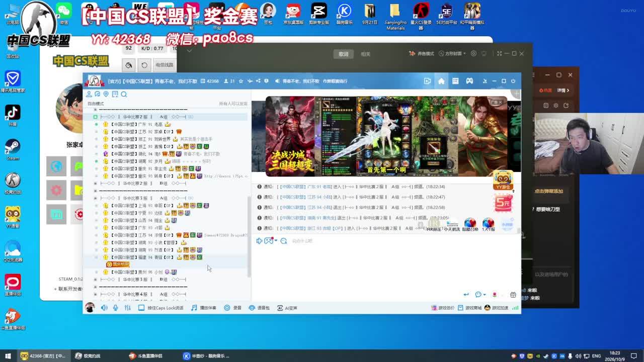The height and width of the screenshot is (362, 644).
Task: Select user 湖南 92 岁月 in list
Action: click(x=153, y=161)
